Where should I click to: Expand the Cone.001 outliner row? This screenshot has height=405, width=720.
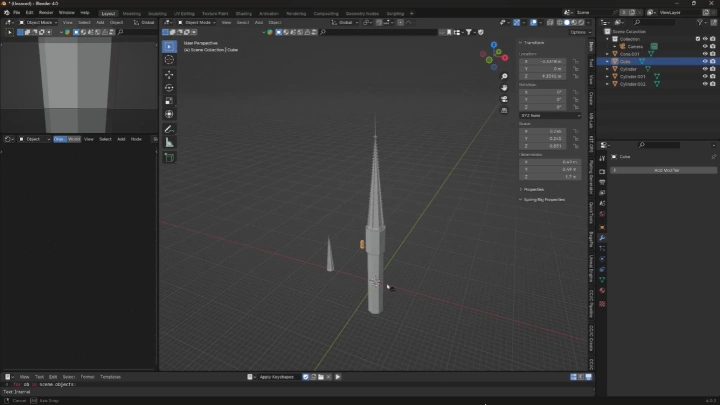pyautogui.click(x=608, y=54)
